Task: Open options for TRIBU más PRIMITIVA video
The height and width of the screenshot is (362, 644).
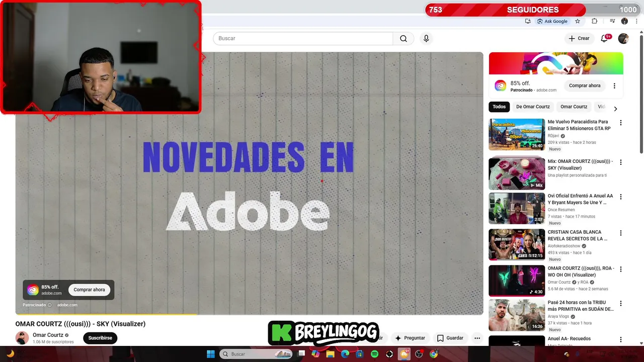Action: (x=621, y=304)
